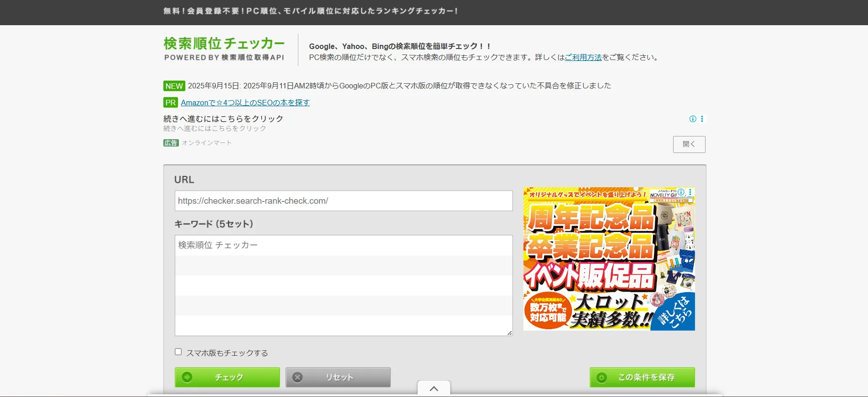Grab the textarea resize handle corner

click(x=509, y=333)
